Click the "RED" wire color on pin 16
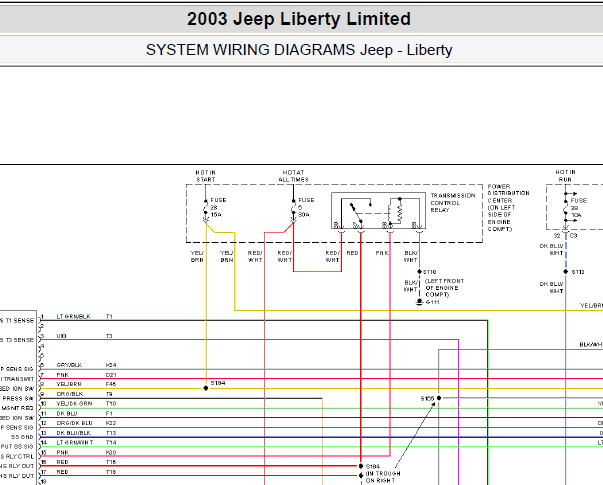Image resolution: width=603 pixels, height=485 pixels. point(62,462)
